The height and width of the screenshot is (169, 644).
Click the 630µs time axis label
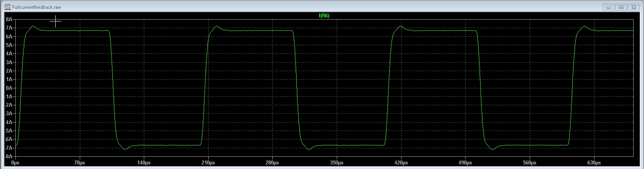tap(594, 163)
